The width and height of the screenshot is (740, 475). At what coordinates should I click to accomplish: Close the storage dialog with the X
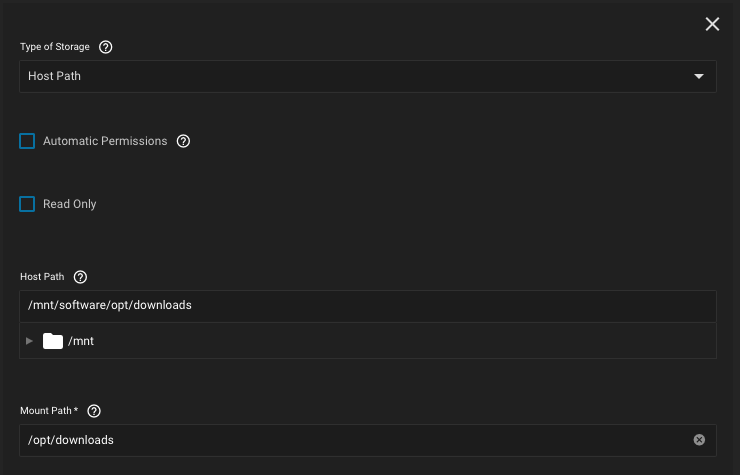[712, 24]
